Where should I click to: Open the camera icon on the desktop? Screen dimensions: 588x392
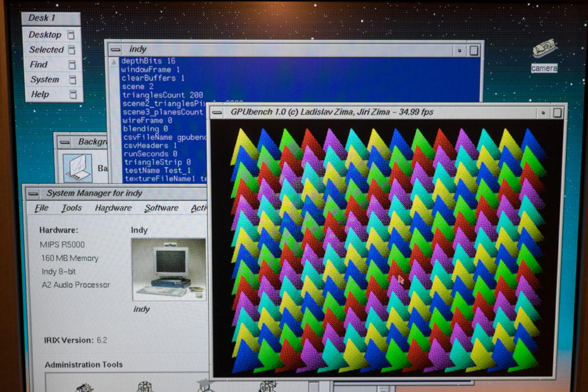tap(544, 51)
